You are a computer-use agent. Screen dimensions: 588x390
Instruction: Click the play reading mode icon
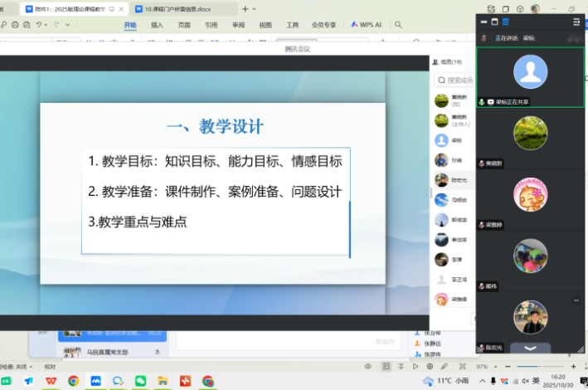click(415, 367)
